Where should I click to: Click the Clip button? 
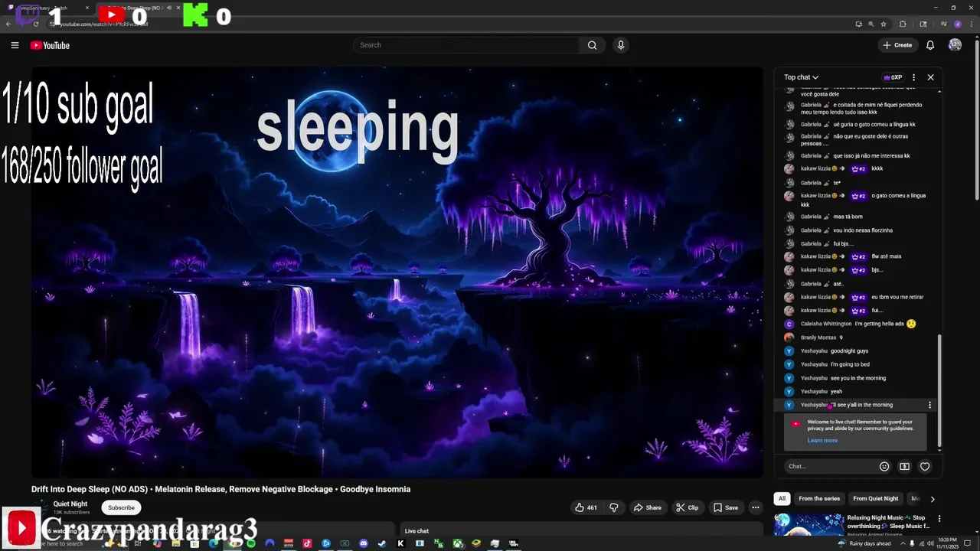pyautogui.click(x=687, y=507)
